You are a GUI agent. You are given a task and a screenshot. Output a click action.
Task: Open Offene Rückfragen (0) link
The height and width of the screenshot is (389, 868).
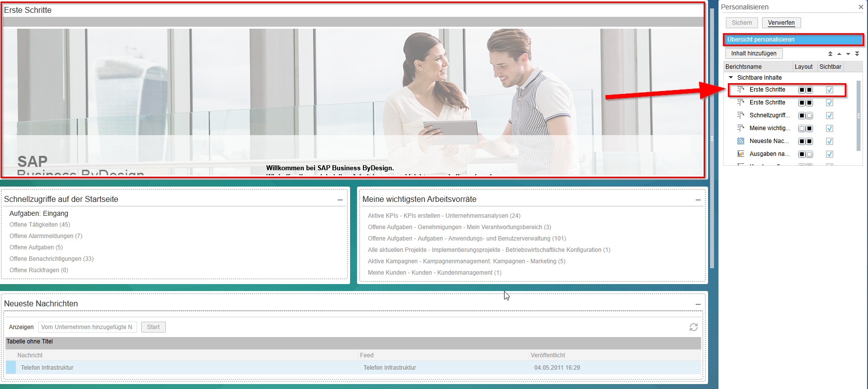pos(39,270)
